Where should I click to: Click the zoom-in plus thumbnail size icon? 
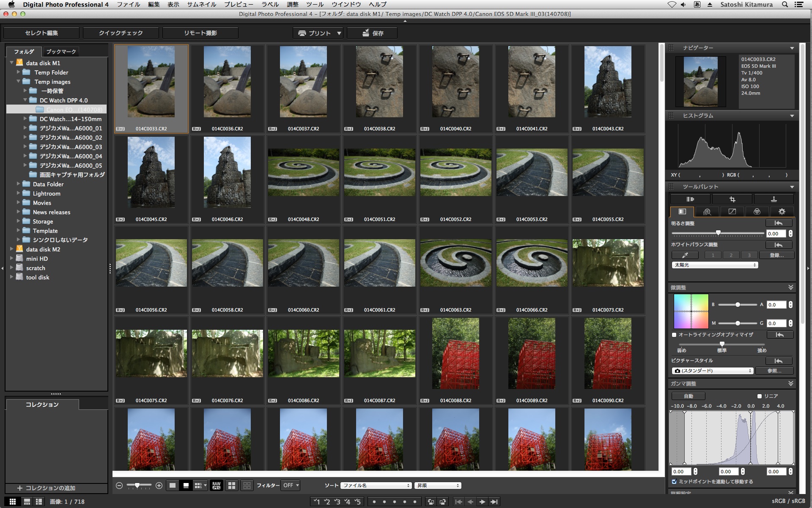(x=159, y=486)
